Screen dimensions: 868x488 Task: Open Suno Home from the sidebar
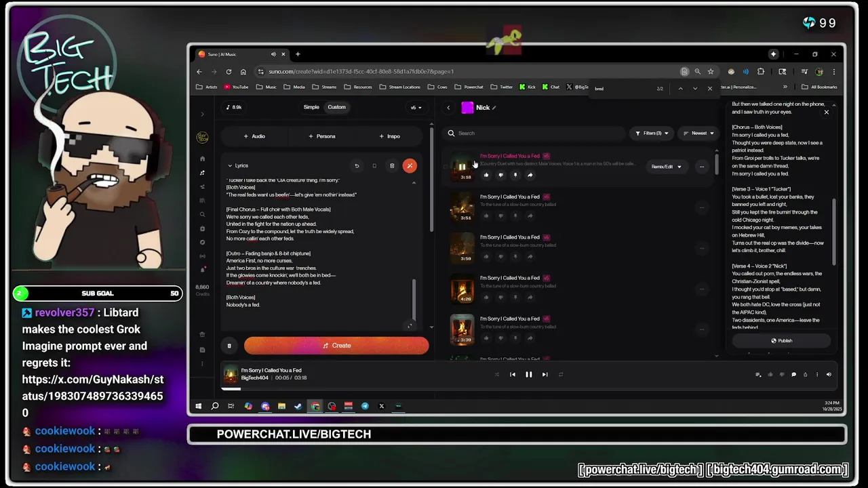[x=202, y=159]
